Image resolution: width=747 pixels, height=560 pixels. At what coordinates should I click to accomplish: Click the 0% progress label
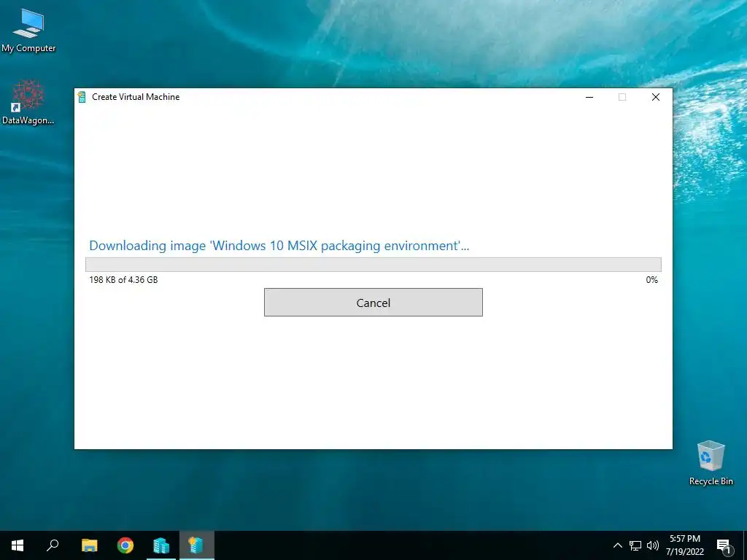click(651, 280)
